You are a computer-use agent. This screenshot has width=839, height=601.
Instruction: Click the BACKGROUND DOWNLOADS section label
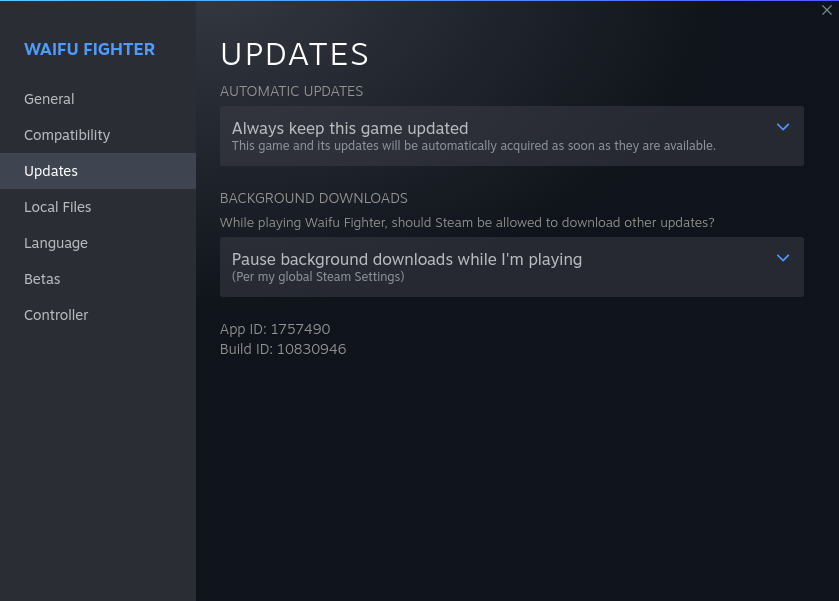(314, 198)
